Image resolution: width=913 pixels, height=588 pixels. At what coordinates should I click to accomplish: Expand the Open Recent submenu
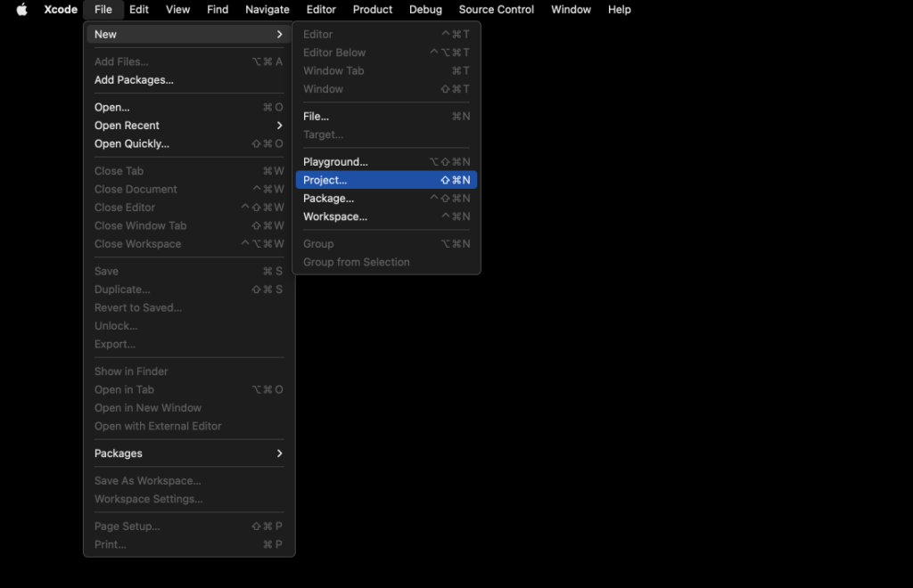(x=189, y=125)
